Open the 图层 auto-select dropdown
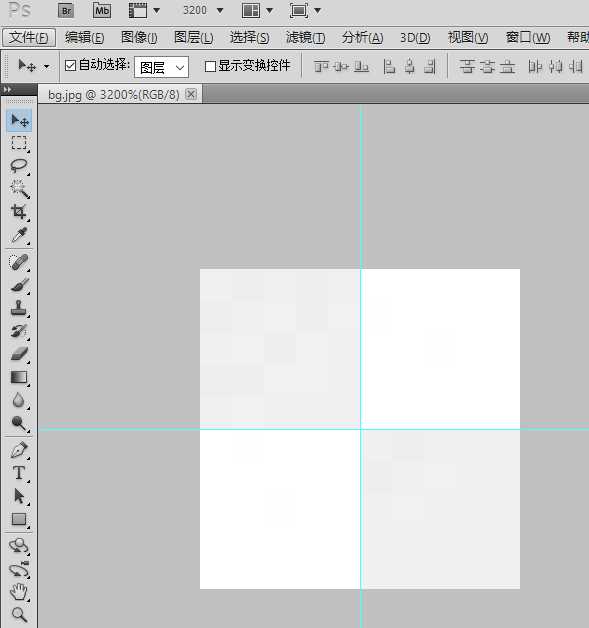Viewport: 589px width, 628px height. point(161,67)
